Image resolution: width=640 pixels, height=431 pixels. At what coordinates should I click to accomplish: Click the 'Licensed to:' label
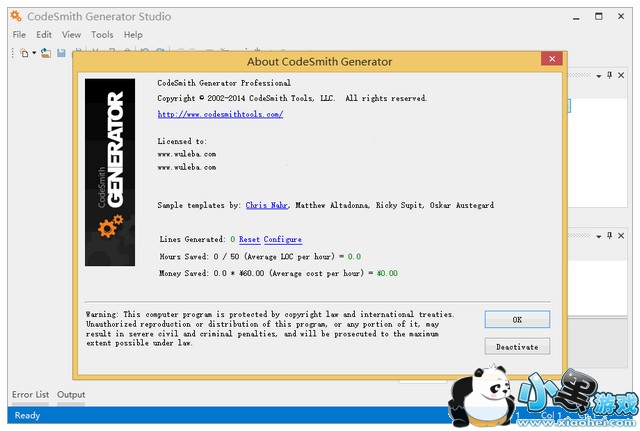click(182, 141)
